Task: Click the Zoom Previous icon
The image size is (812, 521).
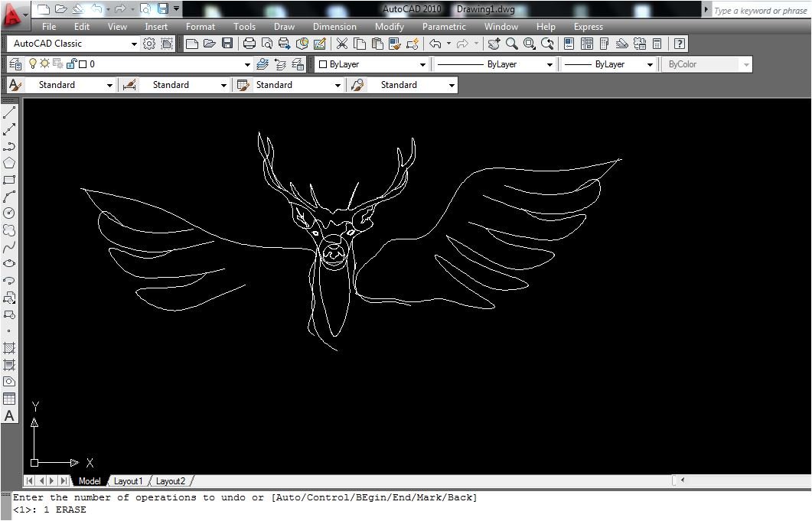Action: [x=547, y=44]
